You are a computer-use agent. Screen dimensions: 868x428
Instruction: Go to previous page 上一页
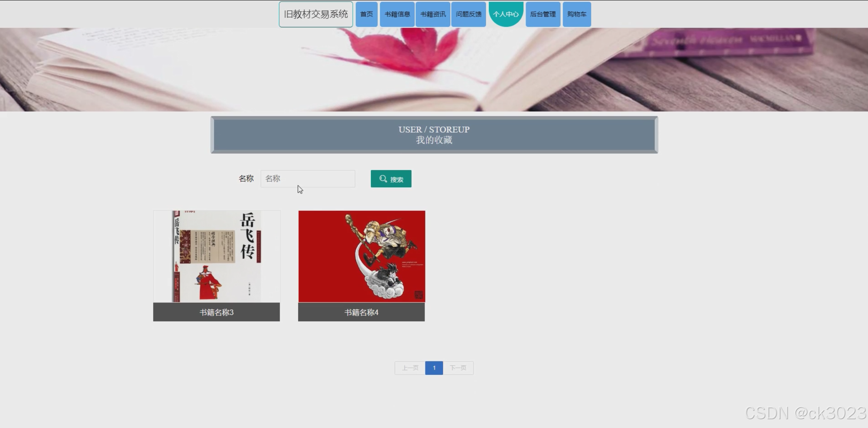(410, 368)
